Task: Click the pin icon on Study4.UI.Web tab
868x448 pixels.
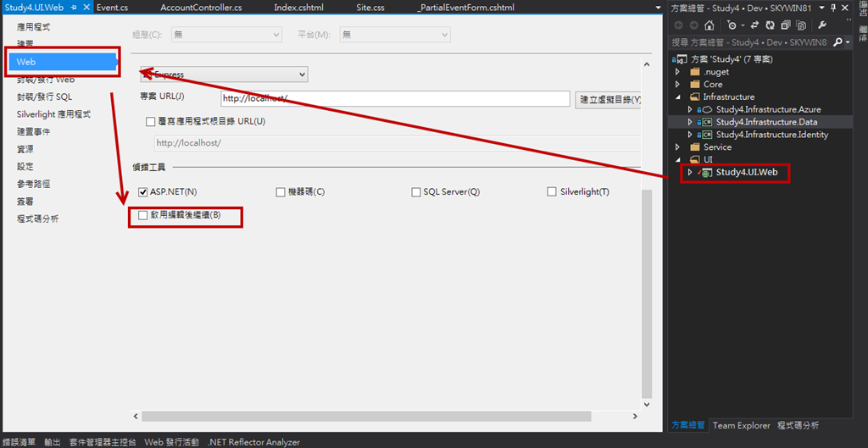Action: tap(74, 7)
